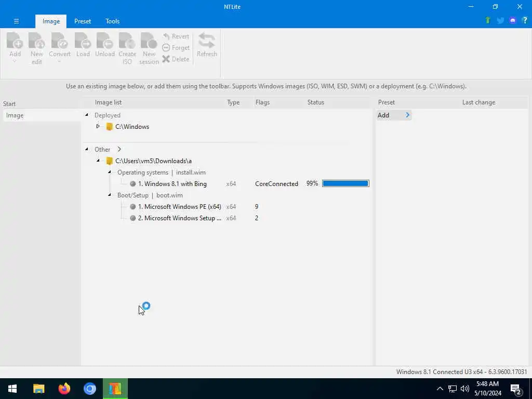532x399 pixels.
Task: Click the Load image icon
Action: 83,41
